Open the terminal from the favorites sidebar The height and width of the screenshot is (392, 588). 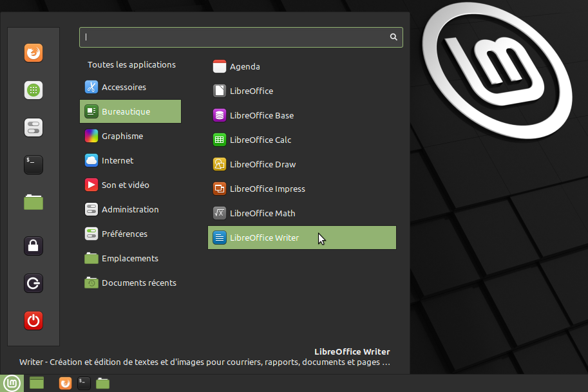[x=33, y=165]
